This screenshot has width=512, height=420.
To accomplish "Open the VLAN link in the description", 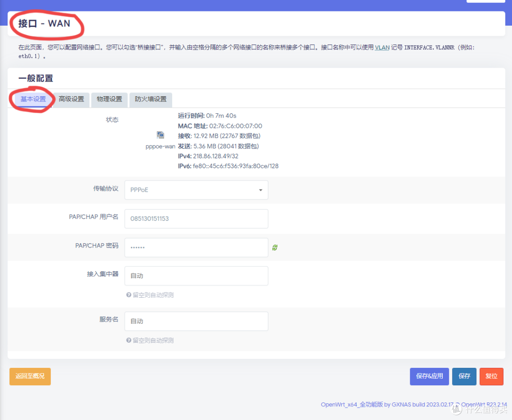I will pos(382,47).
